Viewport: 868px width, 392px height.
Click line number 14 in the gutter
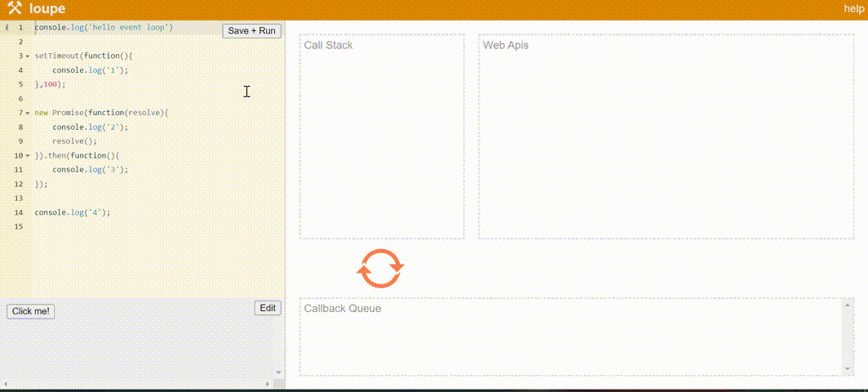20,212
